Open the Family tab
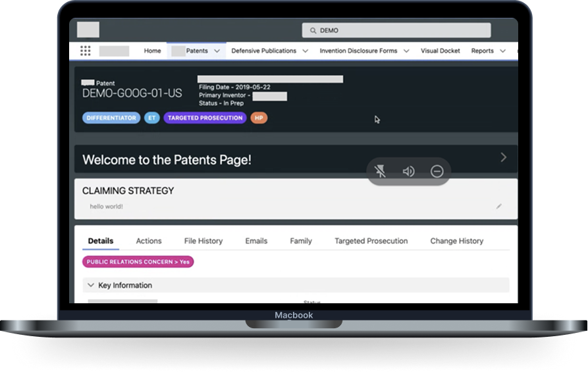The image size is (588, 373). pyautogui.click(x=301, y=241)
